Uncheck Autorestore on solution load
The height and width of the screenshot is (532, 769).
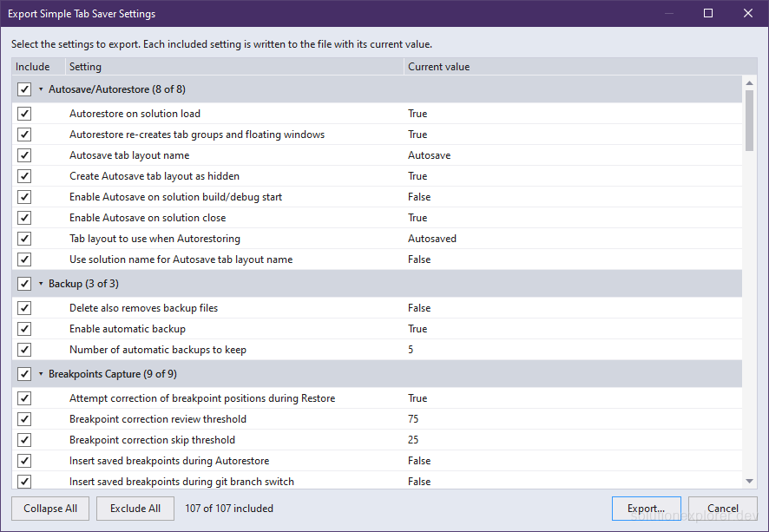pos(24,114)
